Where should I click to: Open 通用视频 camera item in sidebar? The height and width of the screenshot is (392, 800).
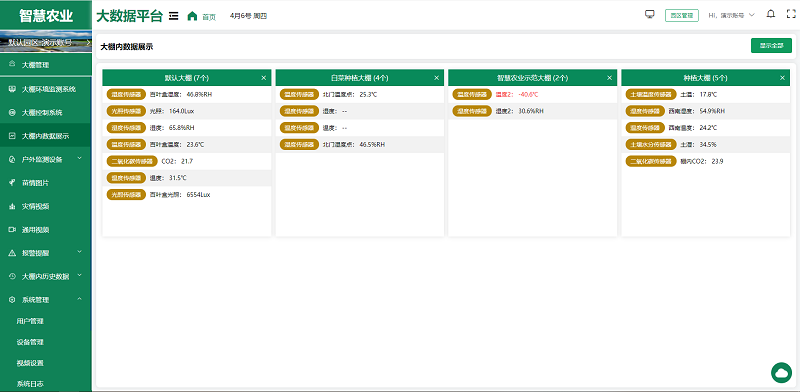coord(46,230)
